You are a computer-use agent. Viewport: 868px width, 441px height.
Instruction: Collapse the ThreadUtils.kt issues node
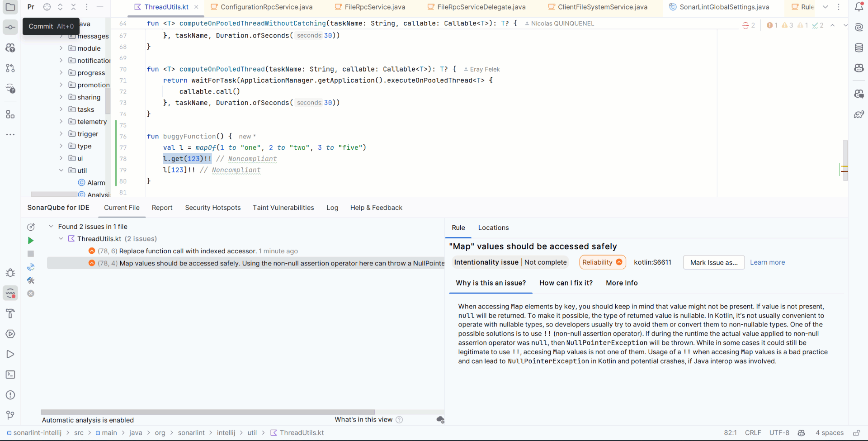tap(61, 239)
